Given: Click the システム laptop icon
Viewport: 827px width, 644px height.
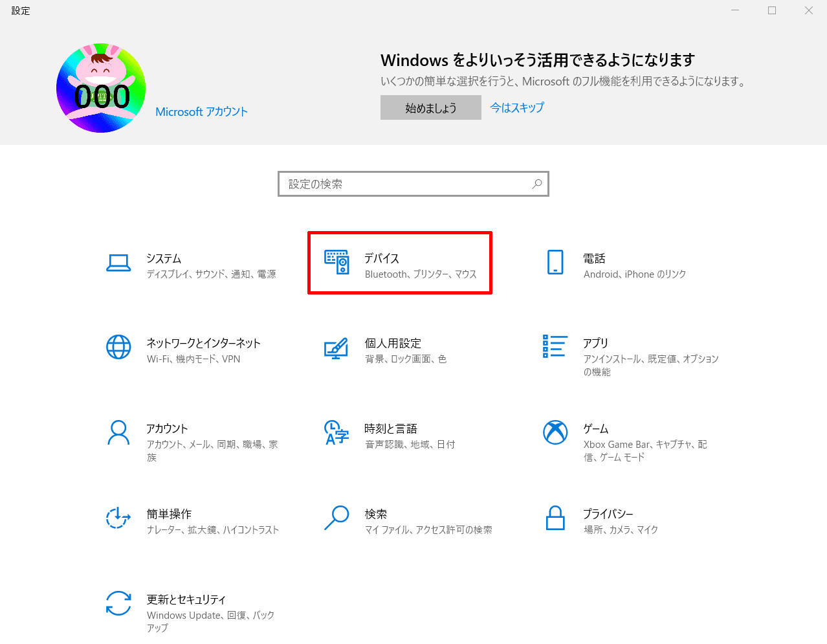Looking at the screenshot, I should [x=118, y=262].
